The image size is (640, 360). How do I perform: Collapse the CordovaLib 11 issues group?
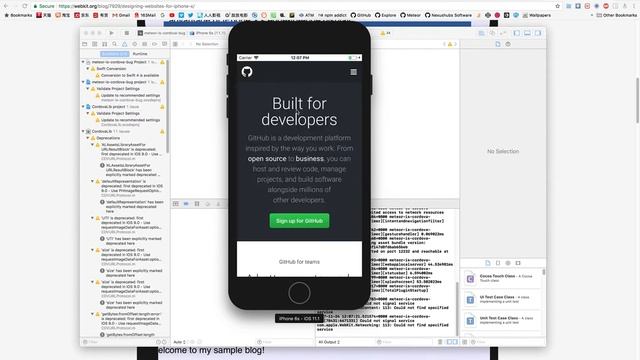pos(83,131)
